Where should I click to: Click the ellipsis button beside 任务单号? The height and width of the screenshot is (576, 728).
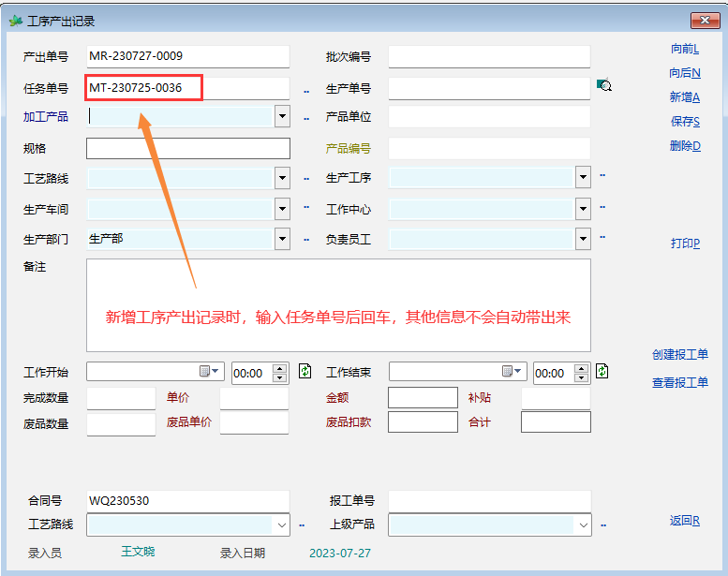coord(305,92)
